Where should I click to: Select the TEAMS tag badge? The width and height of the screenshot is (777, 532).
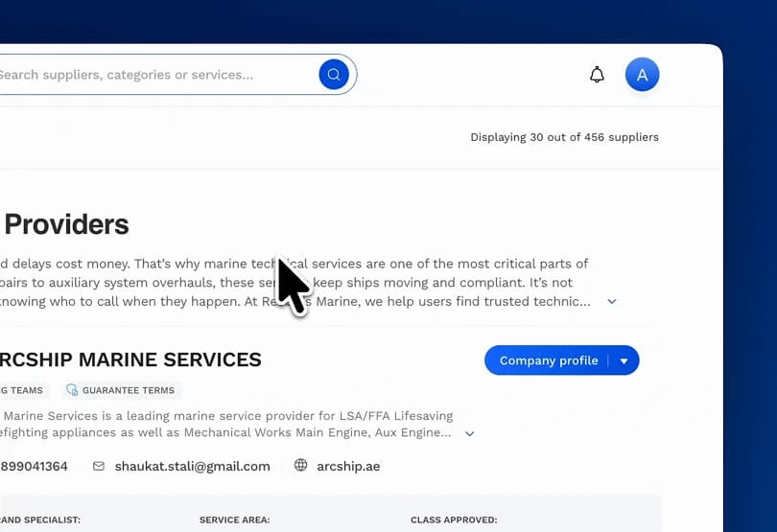(23, 390)
